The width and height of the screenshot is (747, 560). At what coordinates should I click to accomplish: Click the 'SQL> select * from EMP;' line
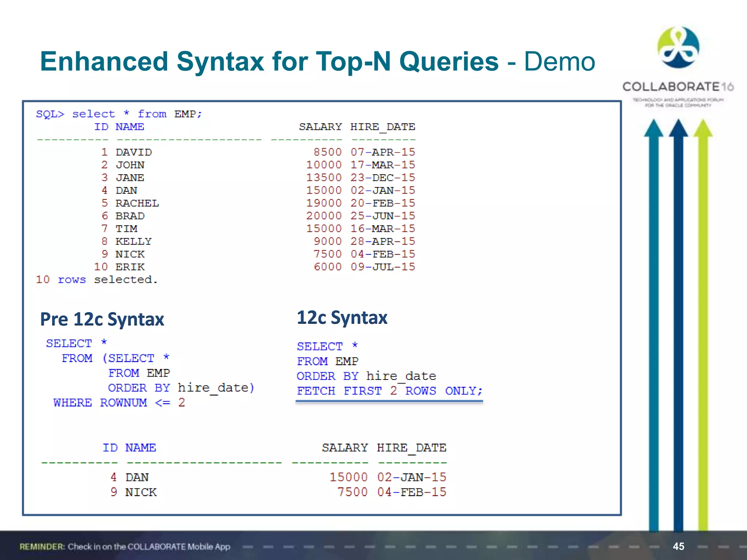119,114
